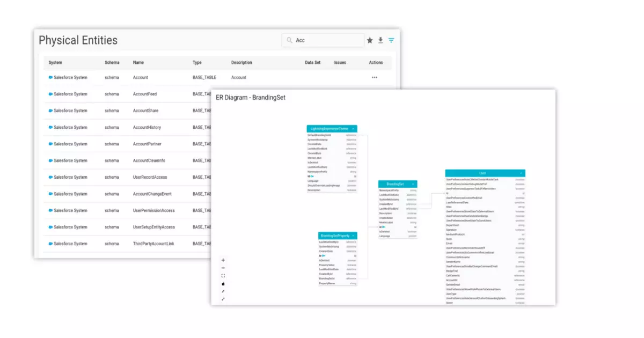This screenshot has height=338, width=644.
Task: Focus the search field containing Acc
Action: [323, 40]
